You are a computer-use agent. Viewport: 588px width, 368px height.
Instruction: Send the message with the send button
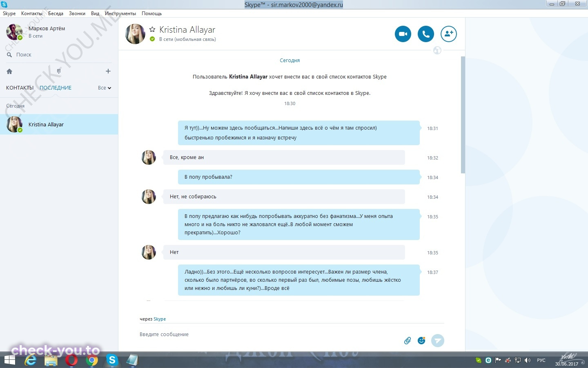[438, 341]
